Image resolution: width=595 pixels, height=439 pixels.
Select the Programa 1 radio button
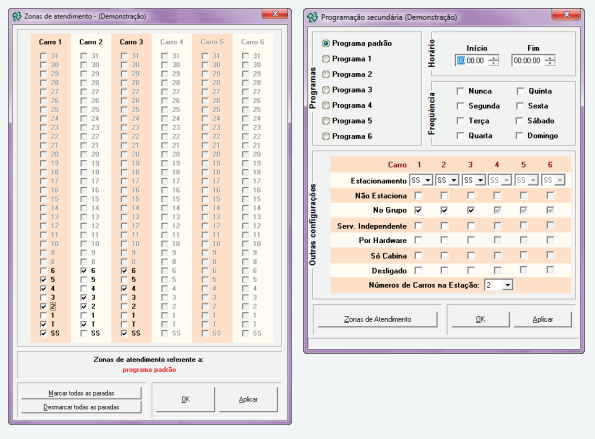tap(326, 59)
